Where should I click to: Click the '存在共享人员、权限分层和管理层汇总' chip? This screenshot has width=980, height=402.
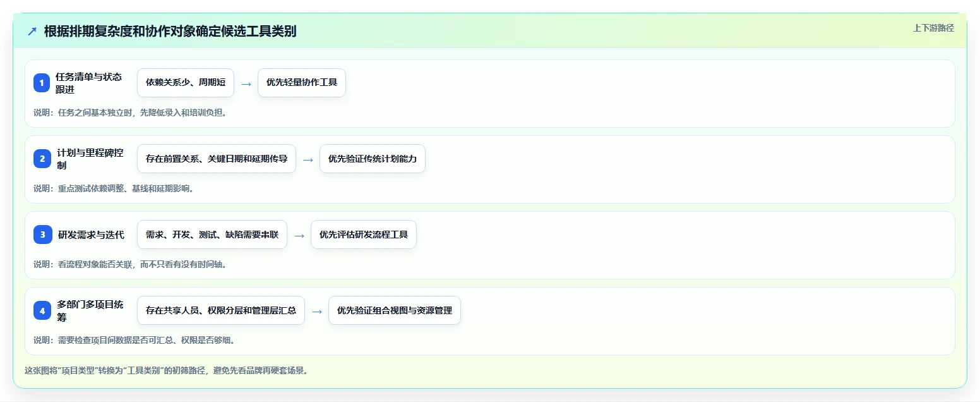pyautogui.click(x=221, y=310)
